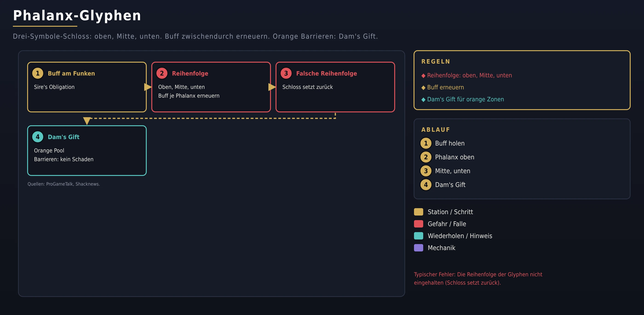Image resolution: width=644 pixels, height=315 pixels.
Task: Click the ABLAUF panel heading
Action: (435, 130)
